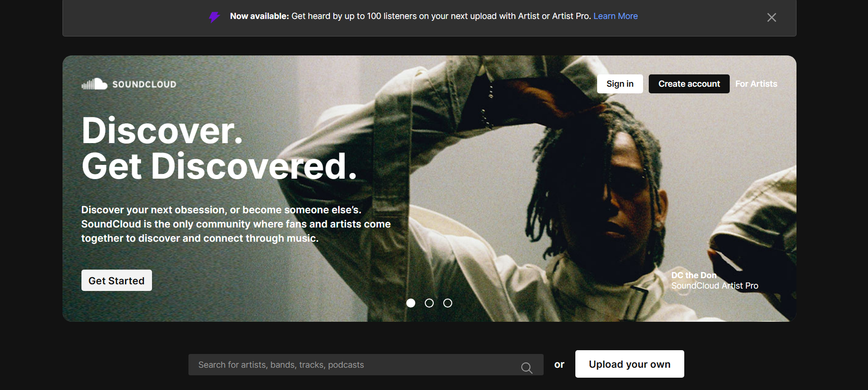The width and height of the screenshot is (868, 390).
Task: Open the Learn More link
Action: pos(616,16)
